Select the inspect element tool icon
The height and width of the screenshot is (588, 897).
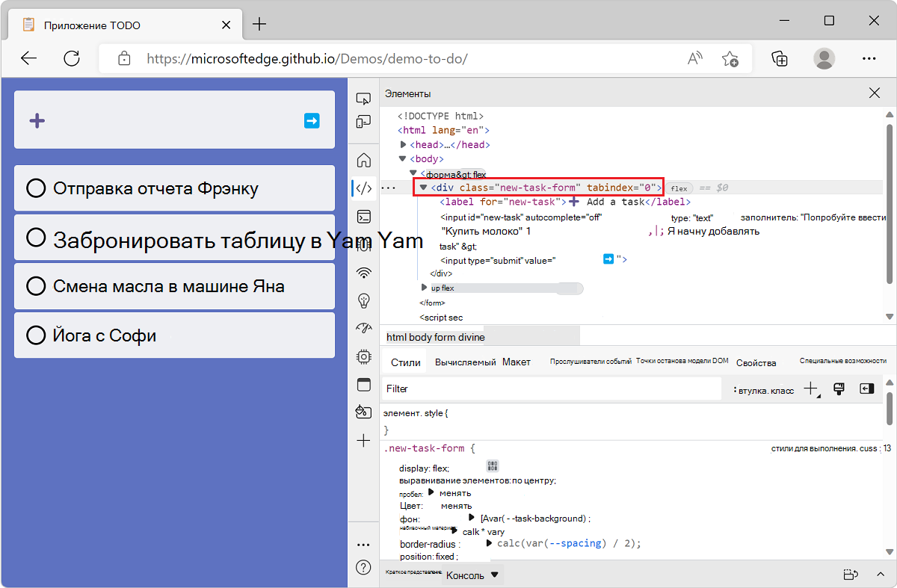pos(363,98)
